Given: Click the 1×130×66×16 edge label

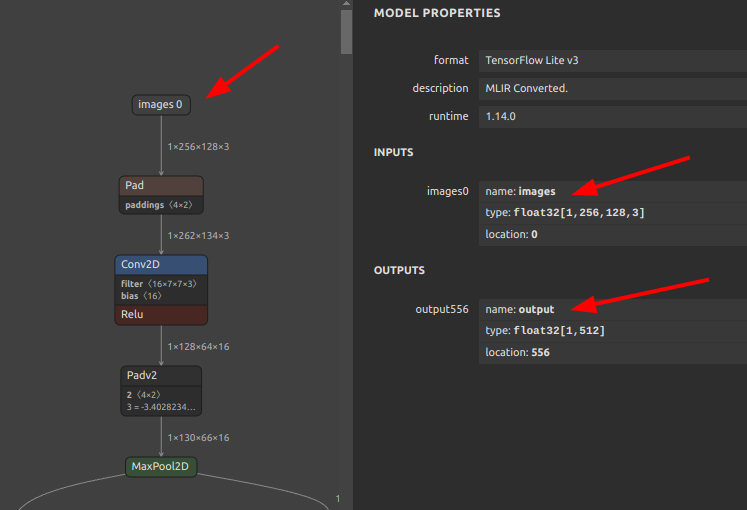Looking at the screenshot, I should pos(198,438).
